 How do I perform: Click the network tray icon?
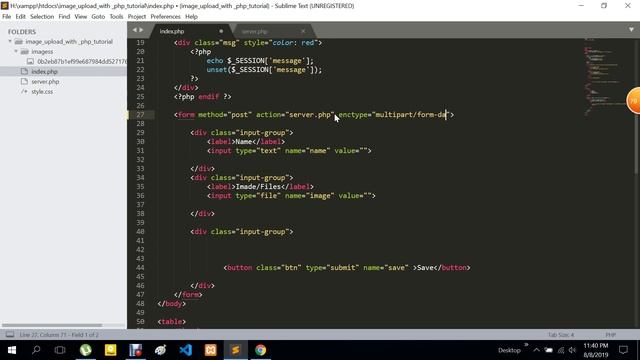click(x=561, y=350)
